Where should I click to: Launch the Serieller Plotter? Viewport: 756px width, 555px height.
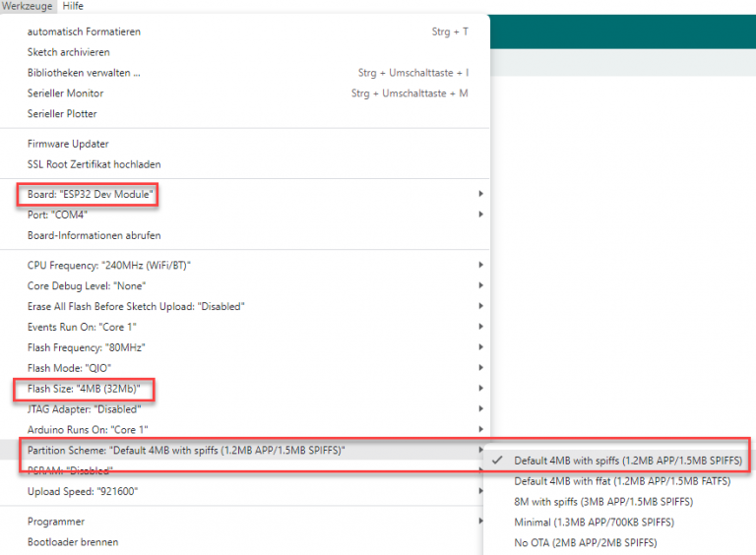[x=62, y=114]
